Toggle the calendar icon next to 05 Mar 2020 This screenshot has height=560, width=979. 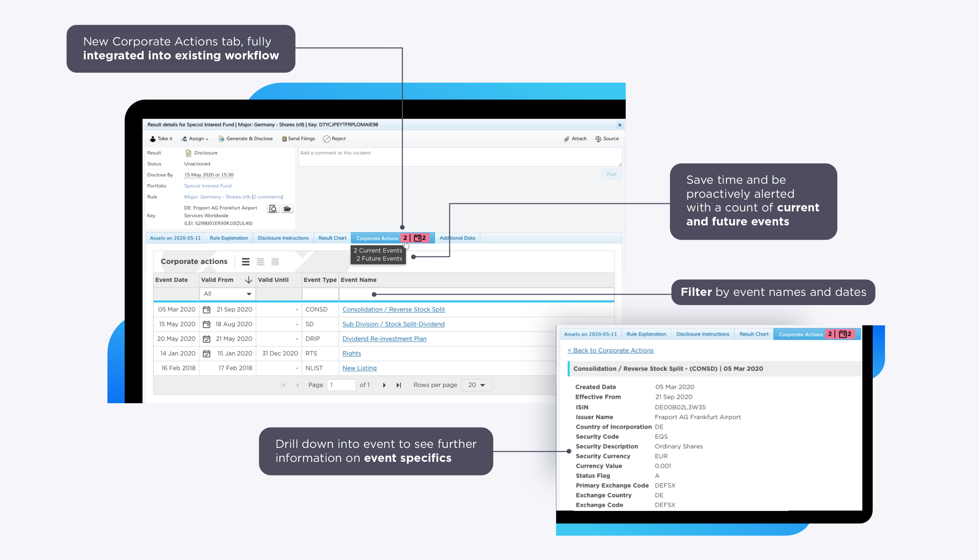coord(206,309)
